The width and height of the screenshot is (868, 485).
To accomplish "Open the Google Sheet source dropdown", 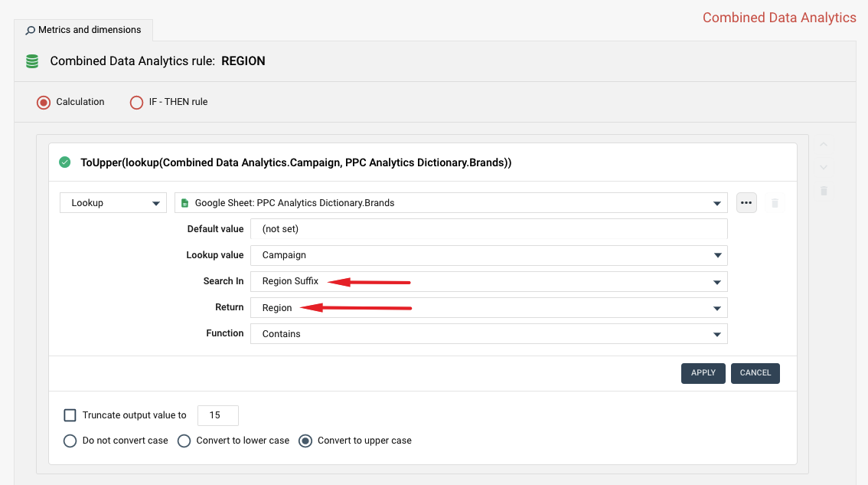I will click(451, 203).
